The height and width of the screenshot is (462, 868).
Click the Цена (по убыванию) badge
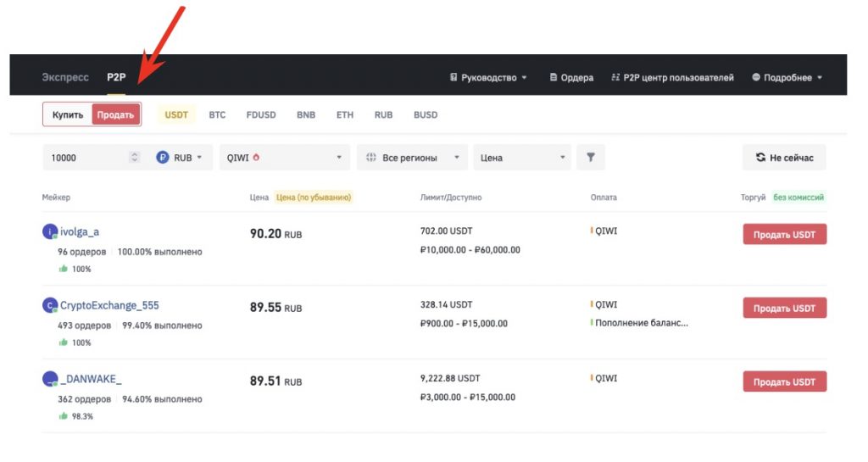click(314, 197)
